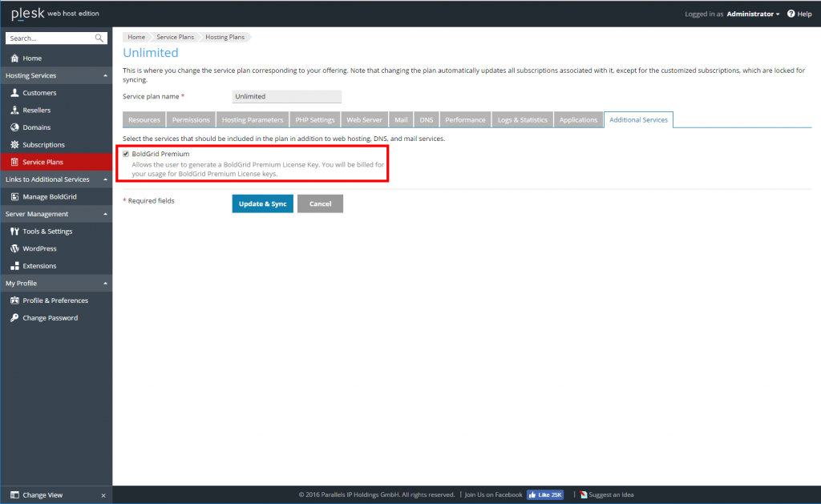The height and width of the screenshot is (504, 821).
Task: Uncheck the BoldGrid Premium checkbox
Action: pyautogui.click(x=126, y=154)
